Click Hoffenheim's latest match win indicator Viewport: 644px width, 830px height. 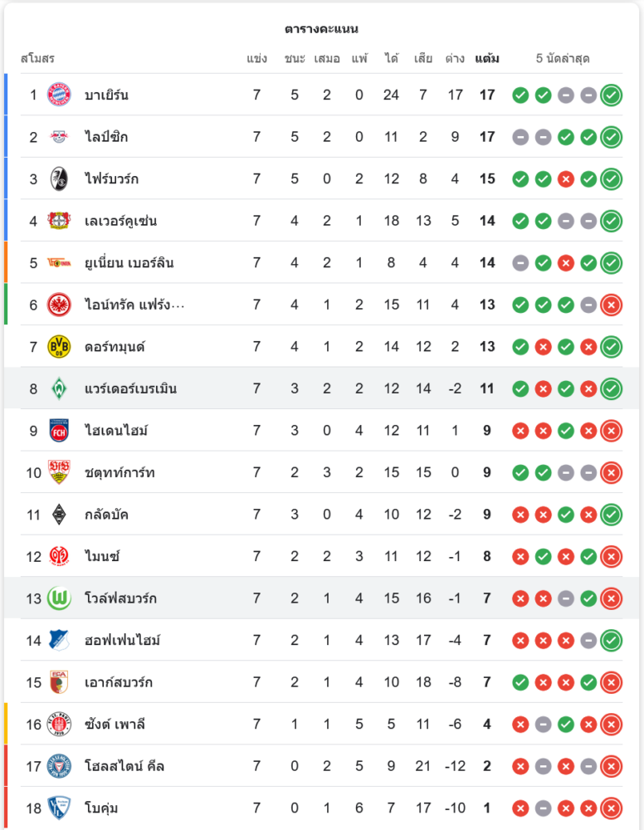click(612, 640)
